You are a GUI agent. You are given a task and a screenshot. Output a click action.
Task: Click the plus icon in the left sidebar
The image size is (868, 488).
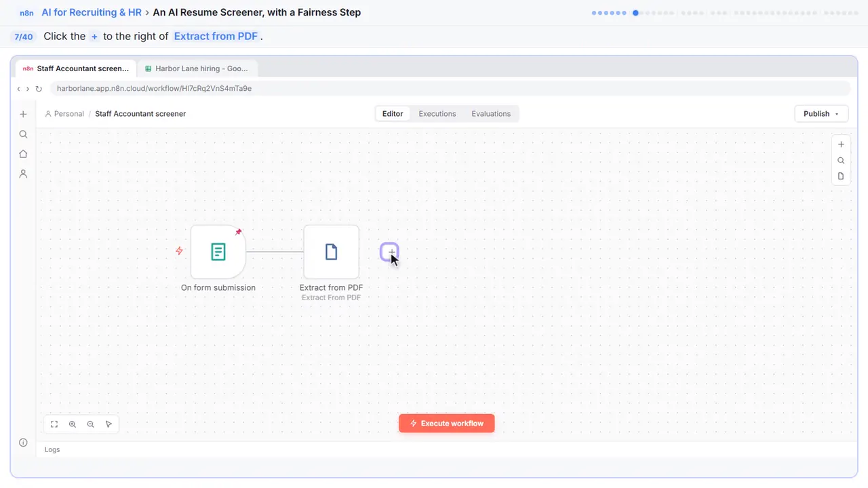[x=23, y=115]
